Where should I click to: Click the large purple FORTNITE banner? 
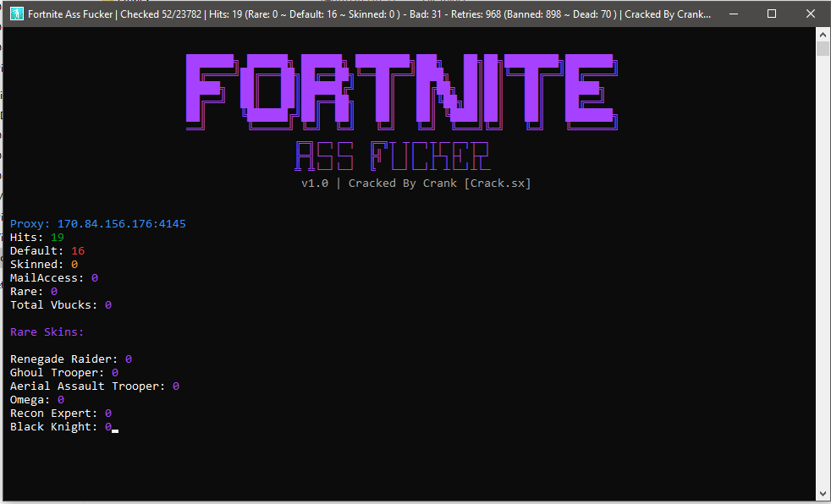(402, 93)
